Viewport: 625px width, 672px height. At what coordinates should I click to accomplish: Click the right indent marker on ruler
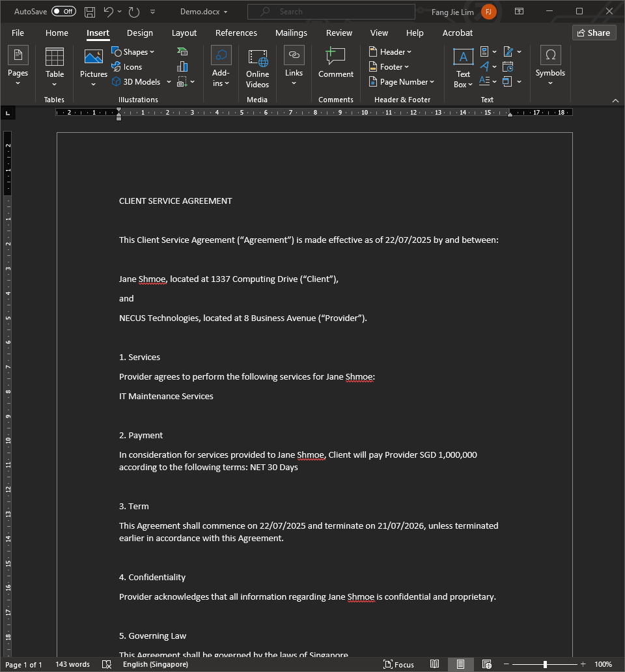coord(510,114)
